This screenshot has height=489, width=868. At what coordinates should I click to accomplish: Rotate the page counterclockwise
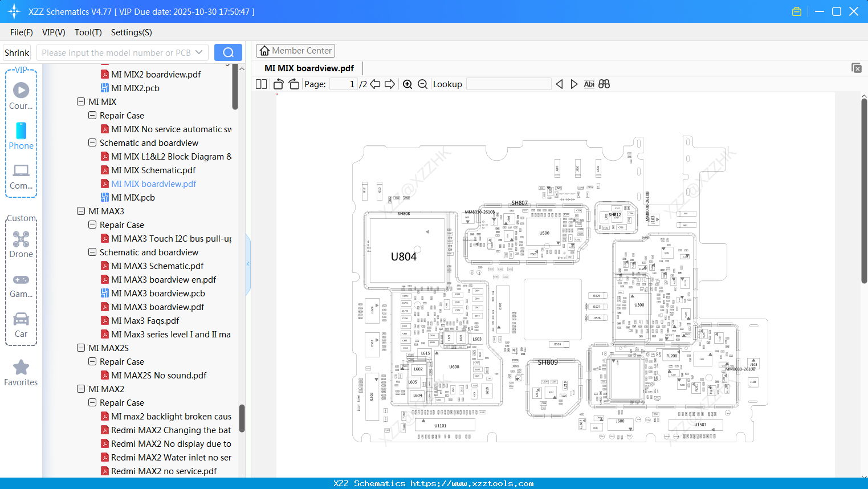point(278,84)
